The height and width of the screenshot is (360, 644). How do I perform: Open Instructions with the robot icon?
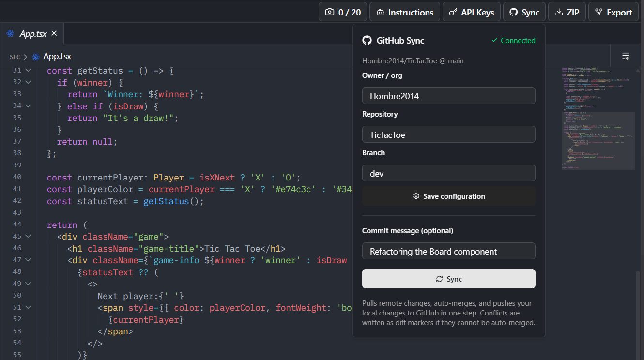[405, 12]
